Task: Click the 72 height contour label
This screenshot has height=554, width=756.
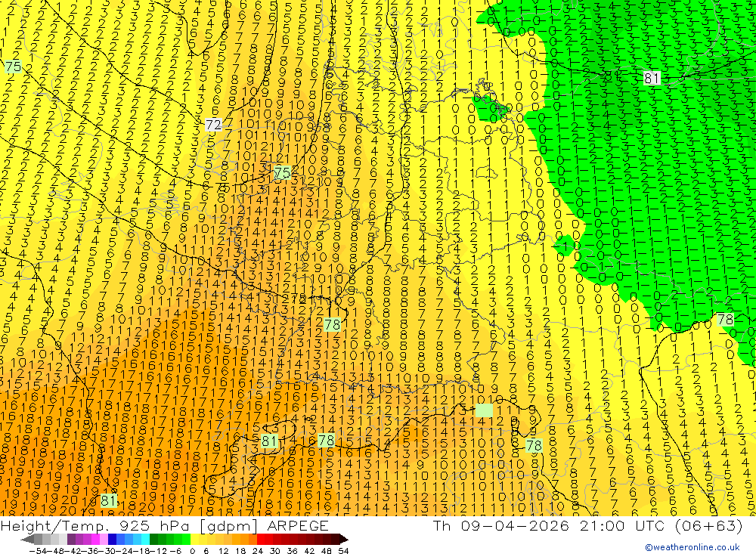Action: [213, 125]
